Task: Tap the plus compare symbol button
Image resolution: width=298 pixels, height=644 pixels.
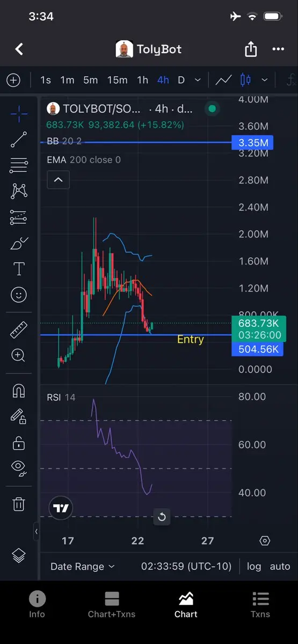Action: coord(13,80)
